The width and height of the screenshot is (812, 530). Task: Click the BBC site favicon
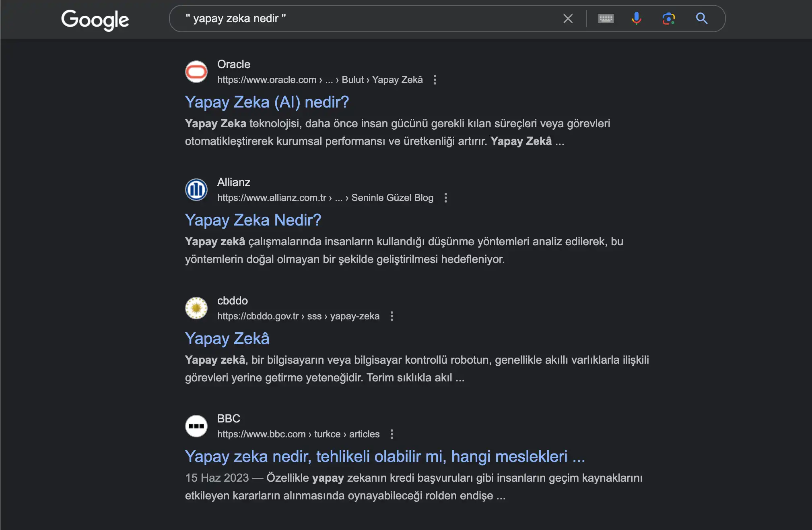tap(196, 426)
